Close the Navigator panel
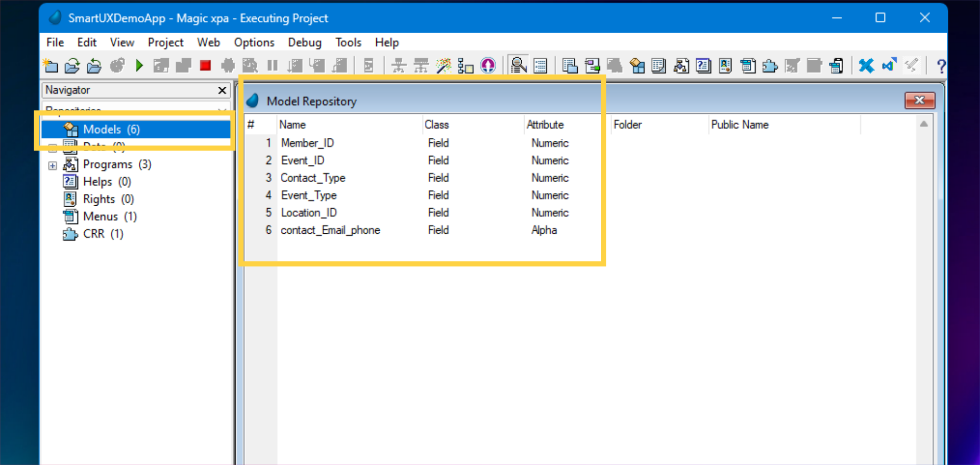Viewport: 980px width, 465px height. click(222, 90)
